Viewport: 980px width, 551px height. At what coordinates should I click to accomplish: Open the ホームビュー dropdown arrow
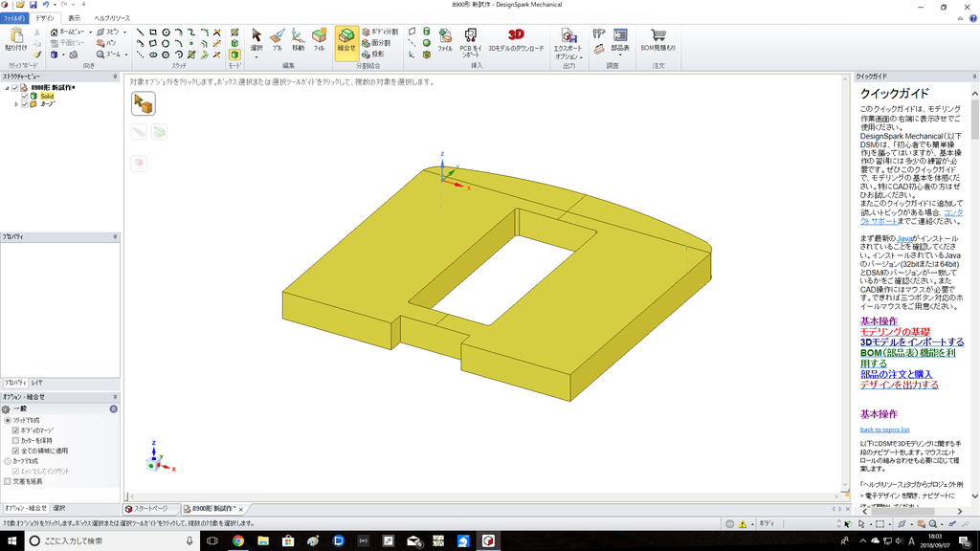pyautogui.click(x=90, y=32)
